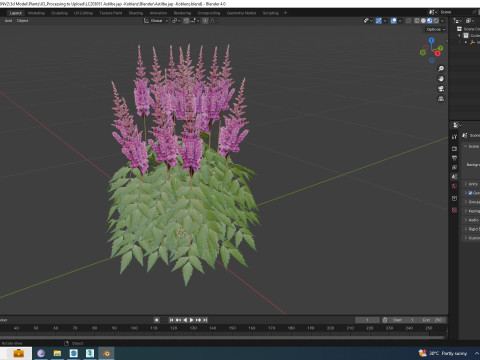Click the current frame number field
This screenshot has width=480, height=360.
coord(367,320)
